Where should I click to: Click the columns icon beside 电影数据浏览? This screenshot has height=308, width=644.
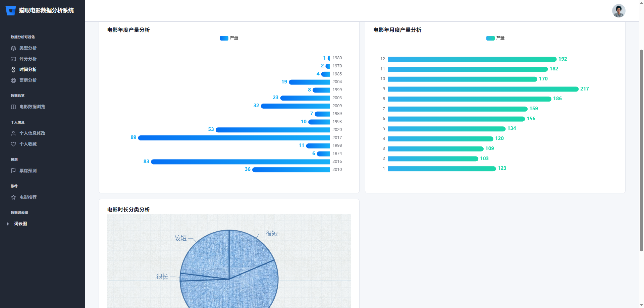click(x=13, y=107)
